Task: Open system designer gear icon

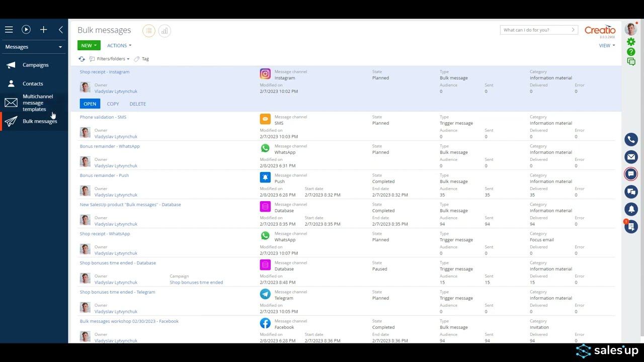Action: click(x=631, y=42)
